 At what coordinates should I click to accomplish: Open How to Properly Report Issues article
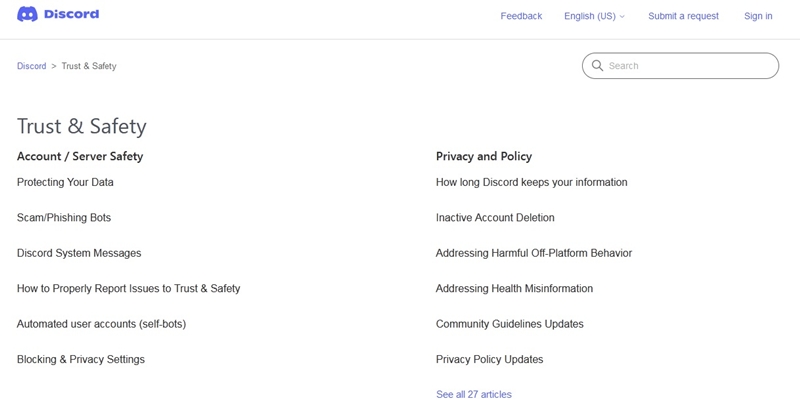[x=129, y=288]
